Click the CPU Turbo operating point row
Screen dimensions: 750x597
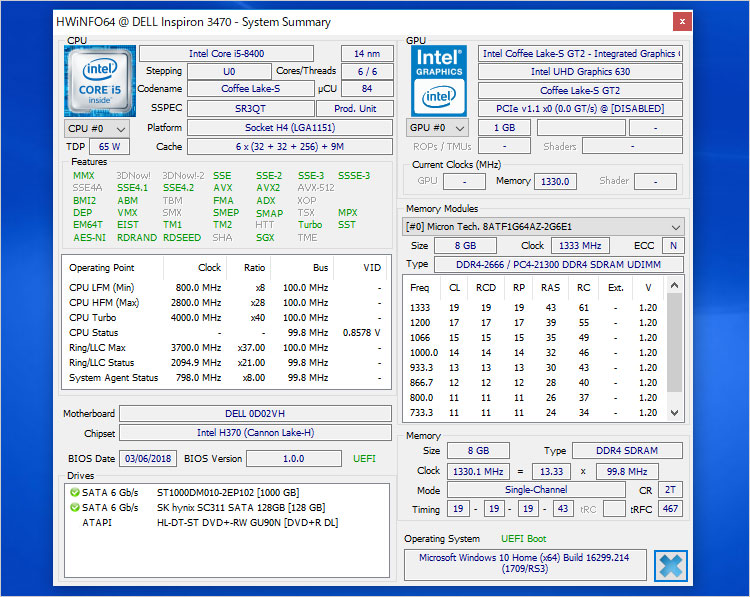click(x=225, y=318)
